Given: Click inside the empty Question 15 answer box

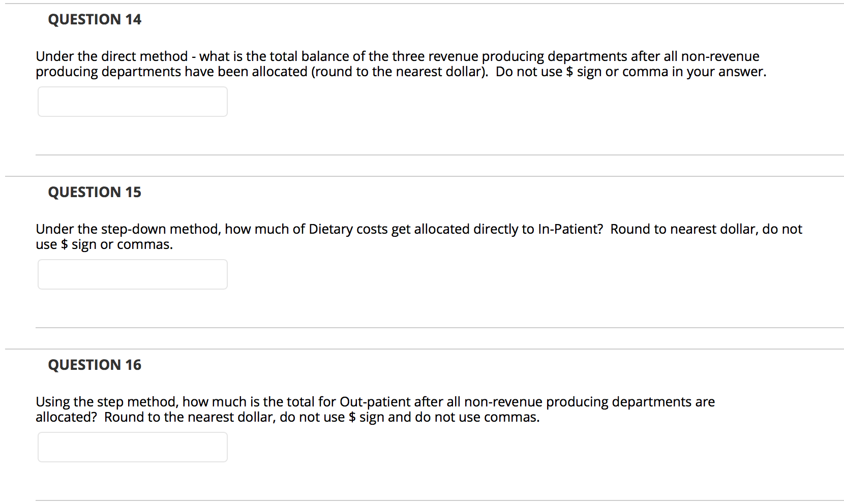Looking at the screenshot, I should pos(131,274).
